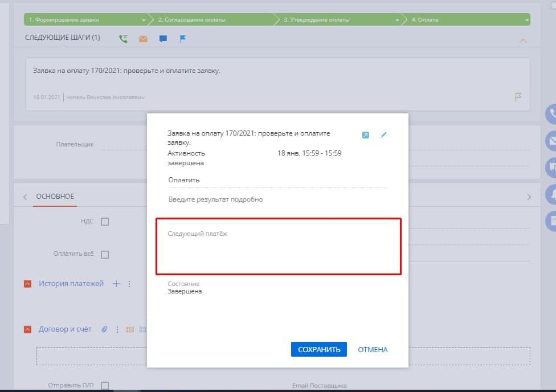Click the author name 'Чепель Вячеслав Николаевич'
The width and height of the screenshot is (556, 392).
105,97
